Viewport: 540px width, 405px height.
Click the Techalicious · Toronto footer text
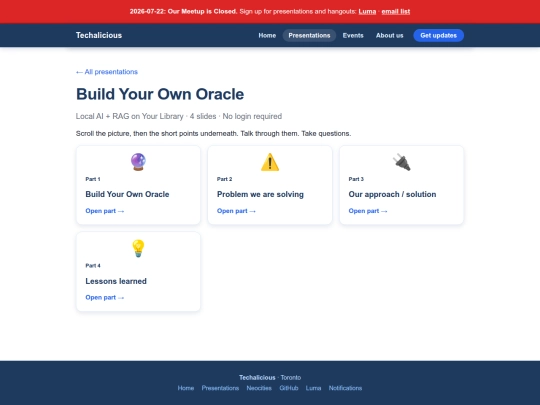pyautogui.click(x=270, y=377)
